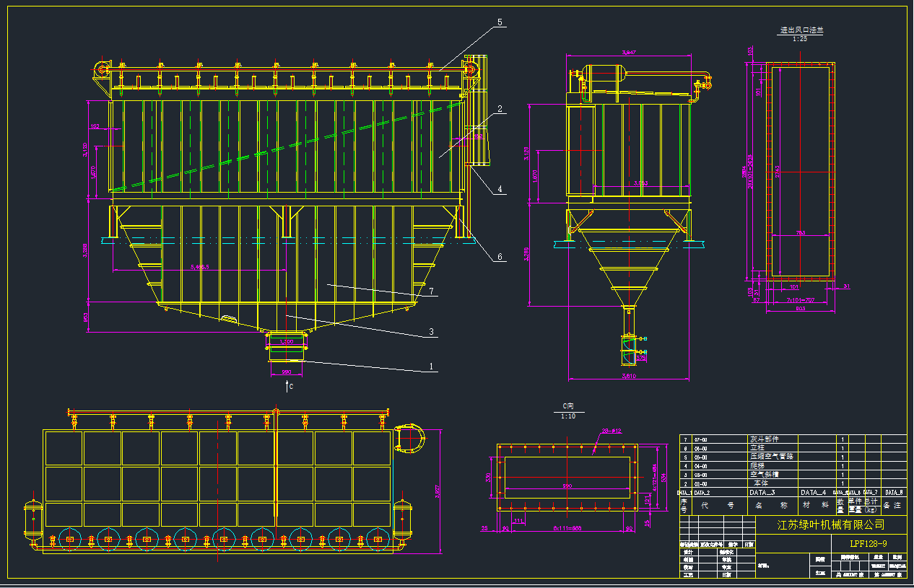Select the 28-φ12 hole annotation
914x588 pixels.
tap(611, 431)
